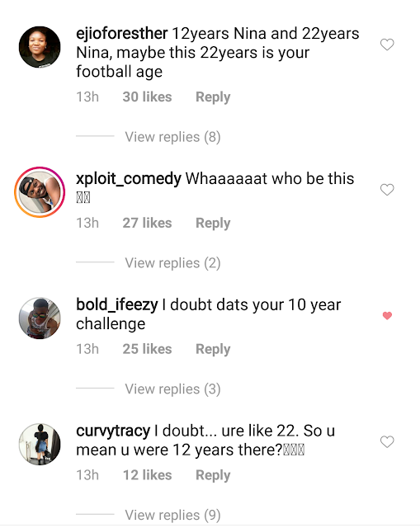The width and height of the screenshot is (420, 528).
Task: Like curvytracy's comment with the heart icon
Action: click(x=387, y=442)
